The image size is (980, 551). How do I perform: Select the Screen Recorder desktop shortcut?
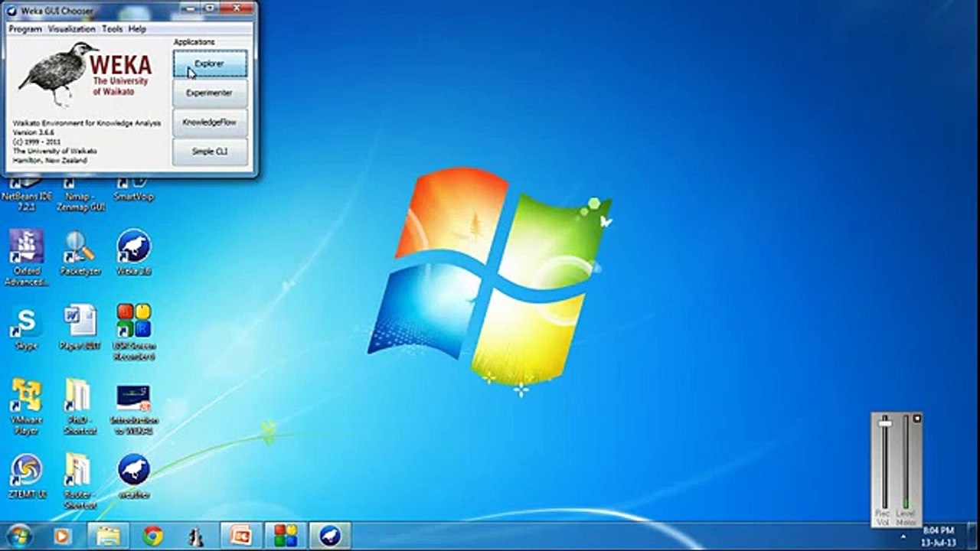coord(134,332)
